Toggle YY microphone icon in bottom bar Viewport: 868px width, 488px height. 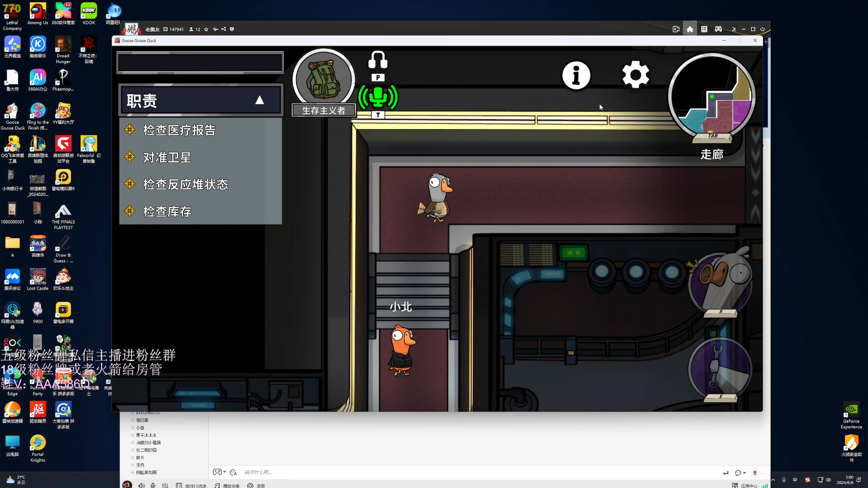pos(153,485)
